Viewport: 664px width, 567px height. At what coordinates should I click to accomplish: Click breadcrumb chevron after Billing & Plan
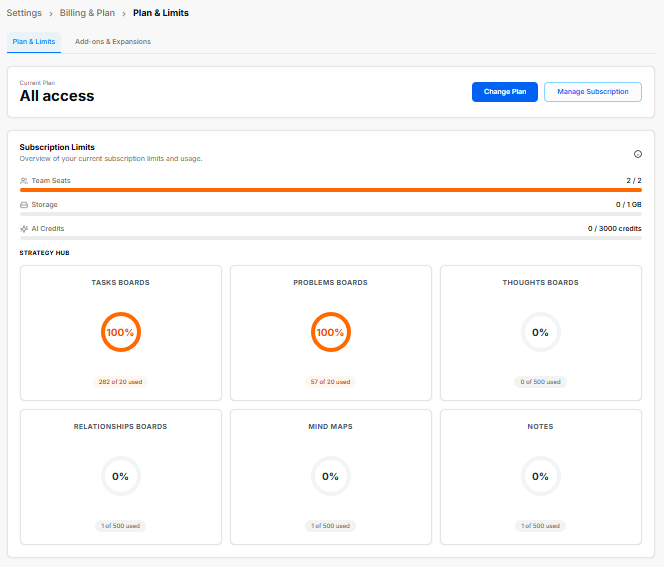[124, 14]
